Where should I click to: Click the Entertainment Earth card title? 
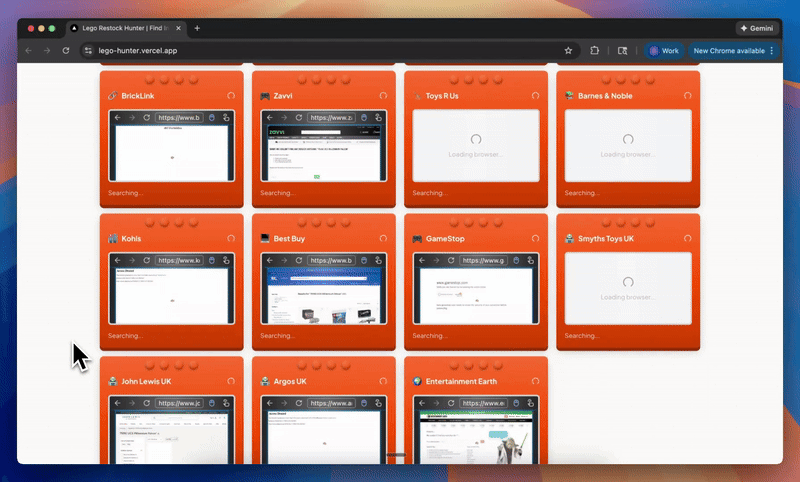[x=461, y=381]
